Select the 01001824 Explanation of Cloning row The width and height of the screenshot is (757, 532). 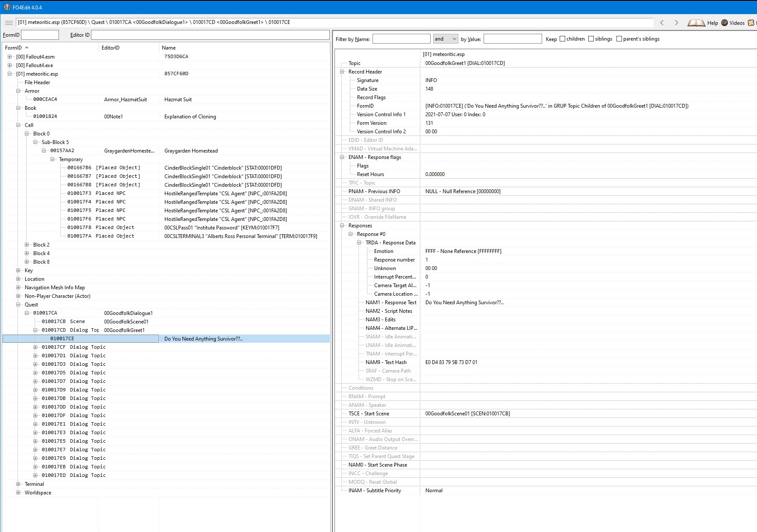pos(166,116)
